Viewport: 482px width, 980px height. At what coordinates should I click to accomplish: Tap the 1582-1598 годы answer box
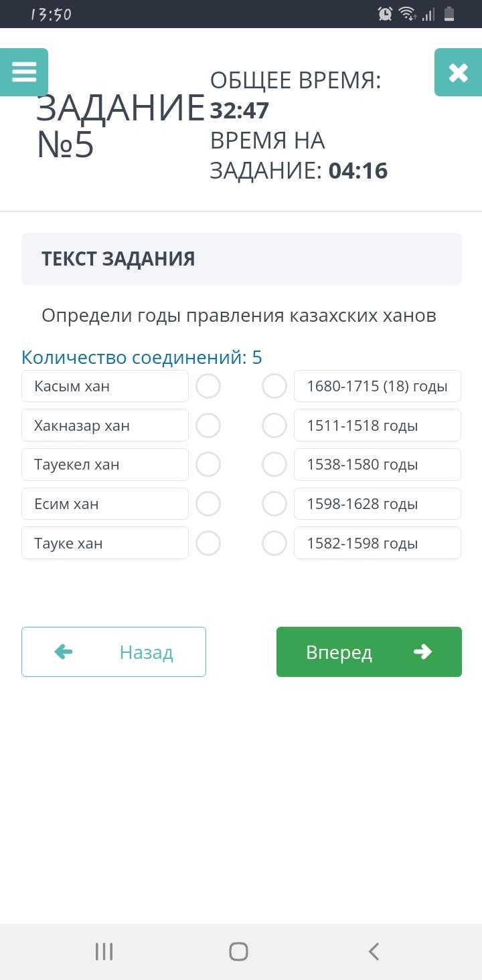point(377,543)
